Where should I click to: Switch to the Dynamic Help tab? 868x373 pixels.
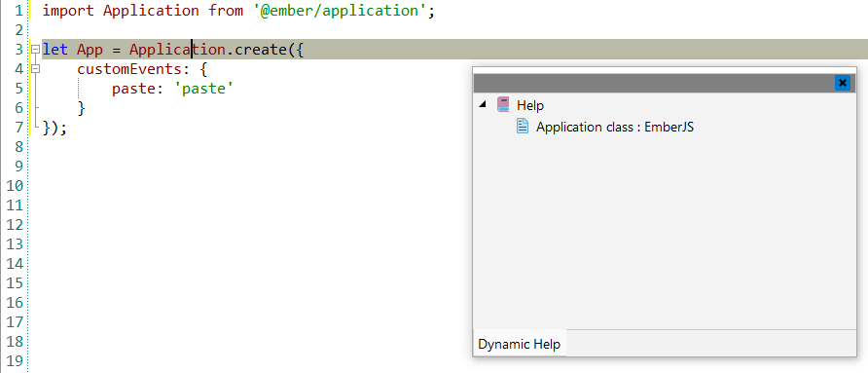(x=520, y=344)
